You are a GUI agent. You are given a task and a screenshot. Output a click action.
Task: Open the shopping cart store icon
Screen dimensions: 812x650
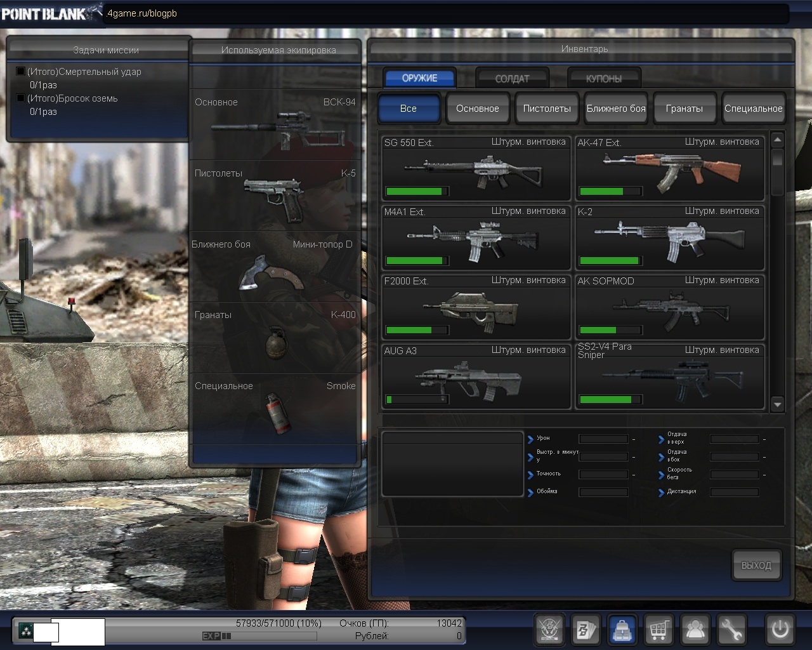[x=659, y=630]
